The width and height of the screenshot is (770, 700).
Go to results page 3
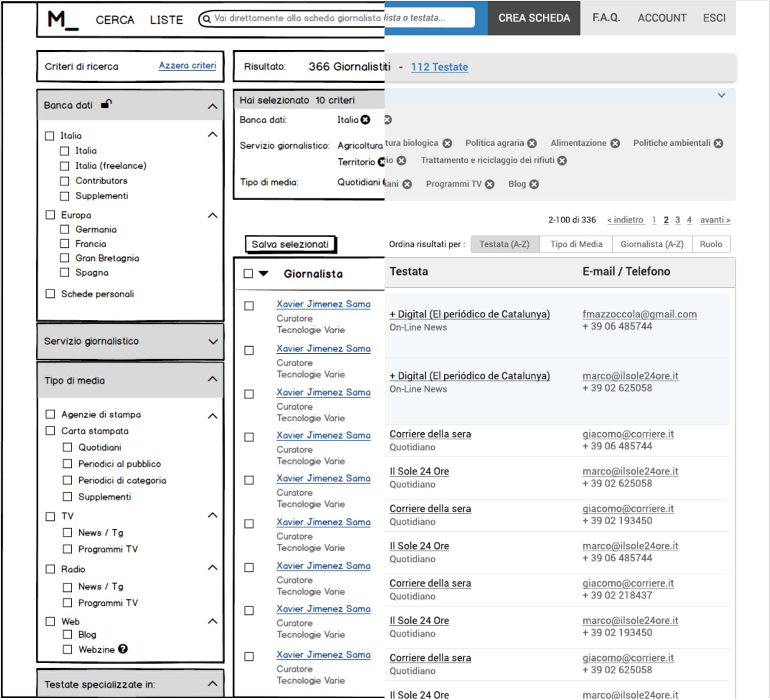[x=677, y=220]
